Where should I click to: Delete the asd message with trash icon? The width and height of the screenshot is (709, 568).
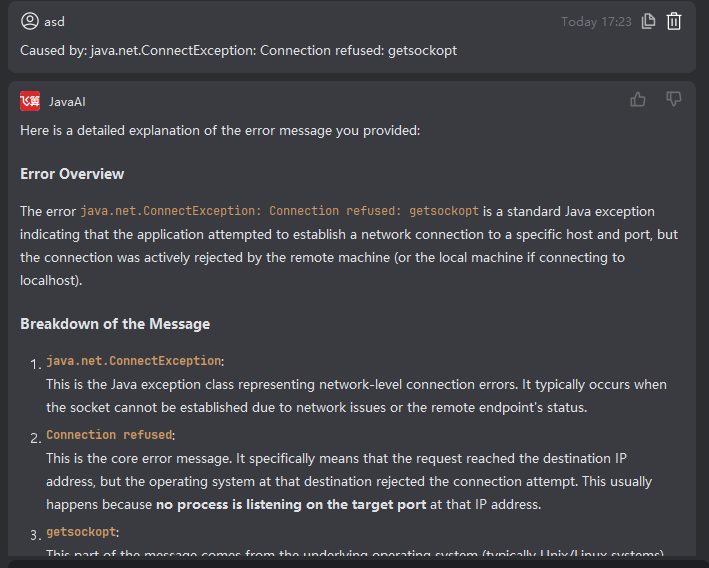click(x=674, y=21)
